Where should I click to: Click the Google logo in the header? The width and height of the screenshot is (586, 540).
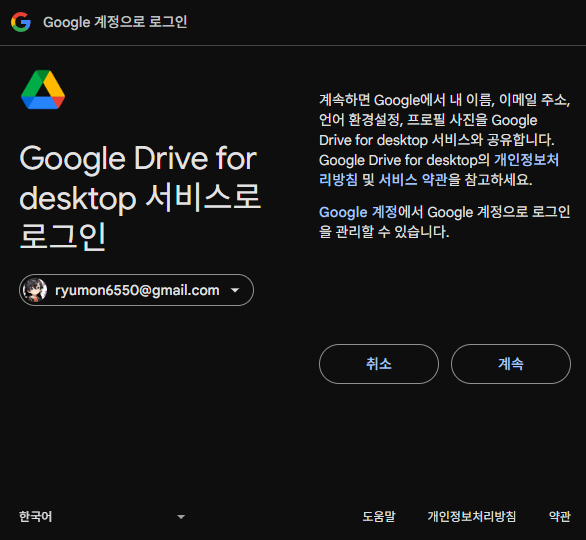click(x=21, y=22)
